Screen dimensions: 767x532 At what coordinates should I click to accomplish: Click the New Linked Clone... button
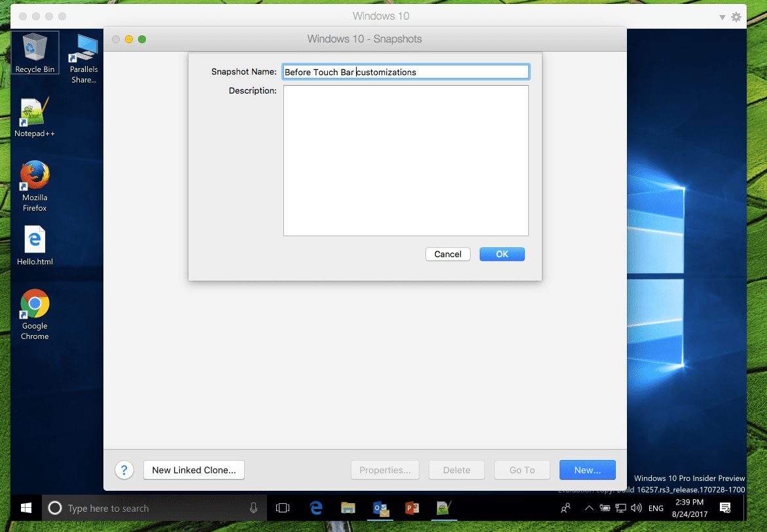pos(194,470)
